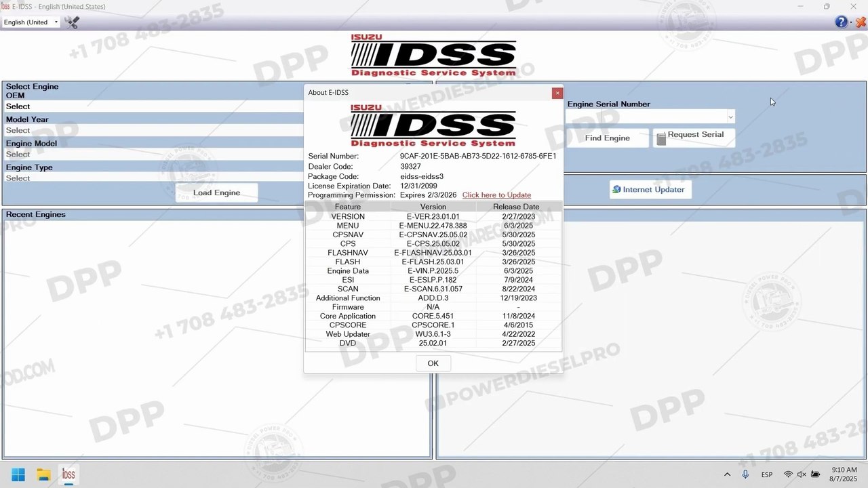Click release date 7/9/2024
The width and height of the screenshot is (868, 488).
519,280
